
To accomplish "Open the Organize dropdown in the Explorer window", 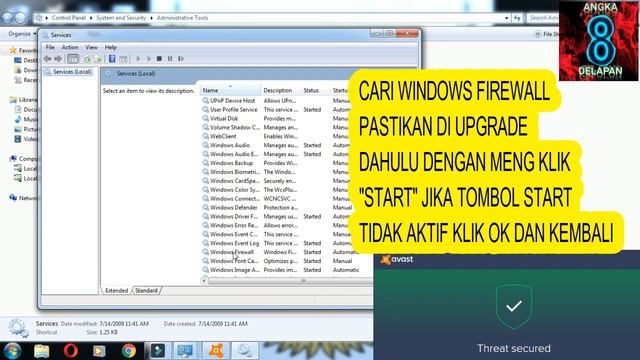I will pyautogui.click(x=22, y=34).
